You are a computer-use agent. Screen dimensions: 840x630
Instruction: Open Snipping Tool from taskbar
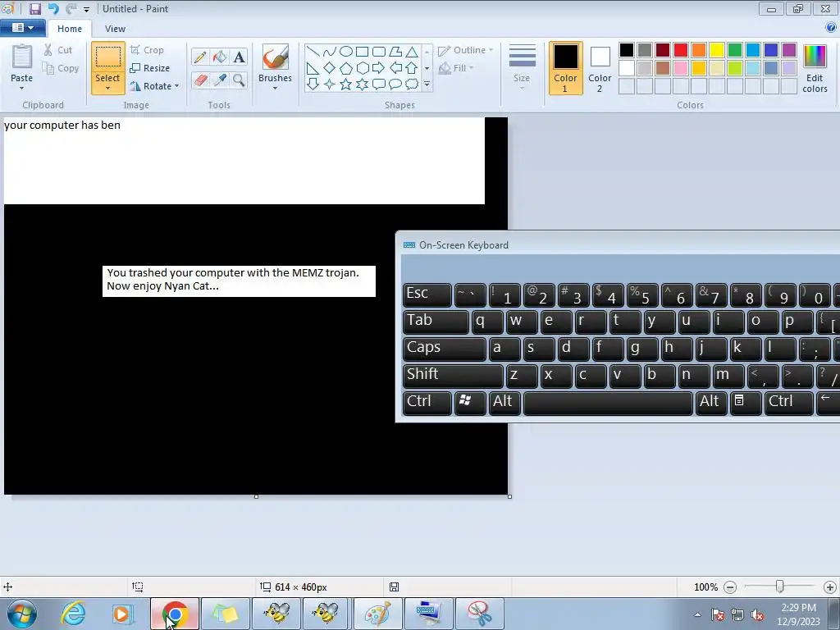479,614
